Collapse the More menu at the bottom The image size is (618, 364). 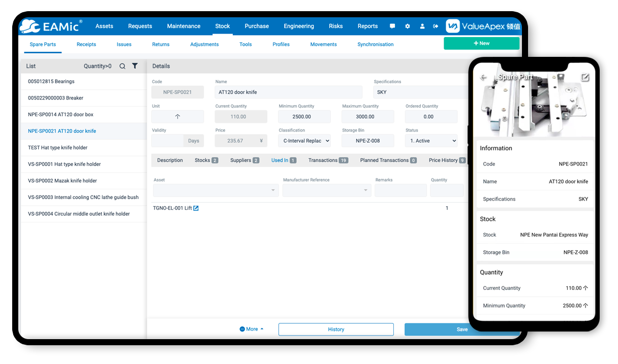point(251,329)
